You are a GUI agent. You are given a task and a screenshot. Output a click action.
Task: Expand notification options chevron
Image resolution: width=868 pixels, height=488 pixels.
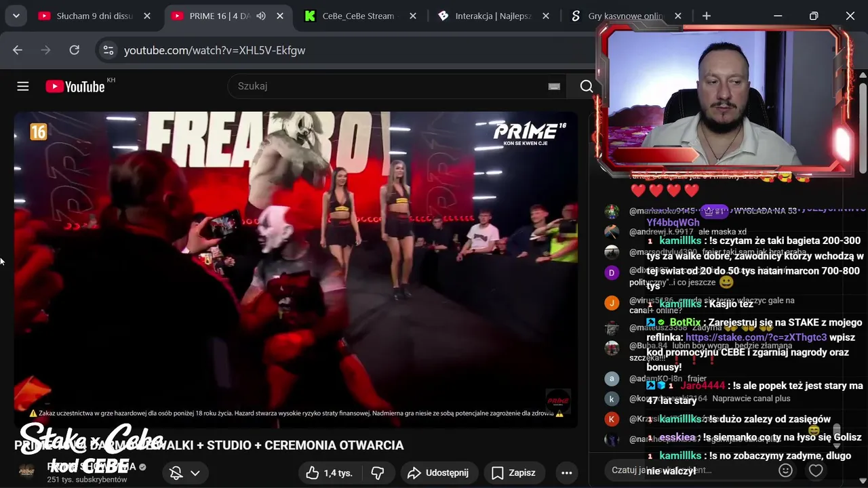[195, 472]
